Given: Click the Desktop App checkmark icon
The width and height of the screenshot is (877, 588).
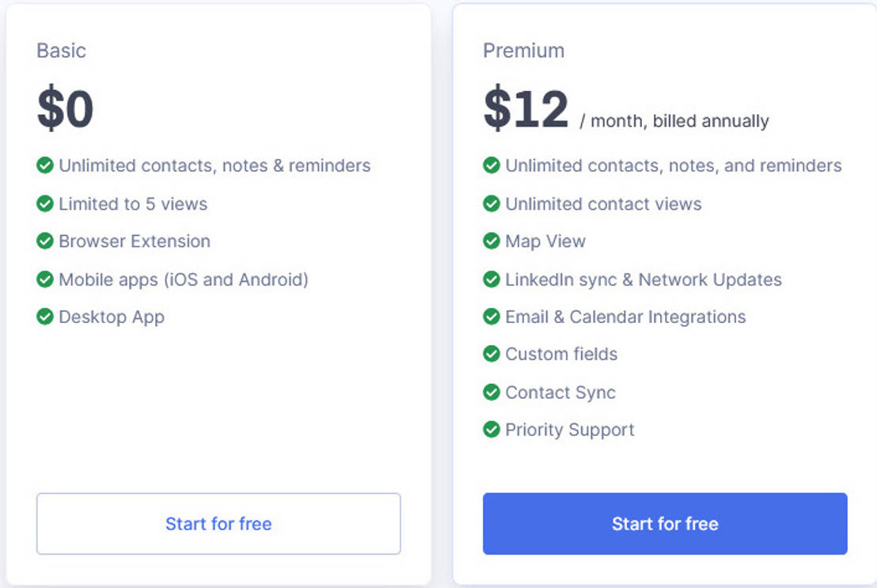Looking at the screenshot, I should [x=45, y=317].
